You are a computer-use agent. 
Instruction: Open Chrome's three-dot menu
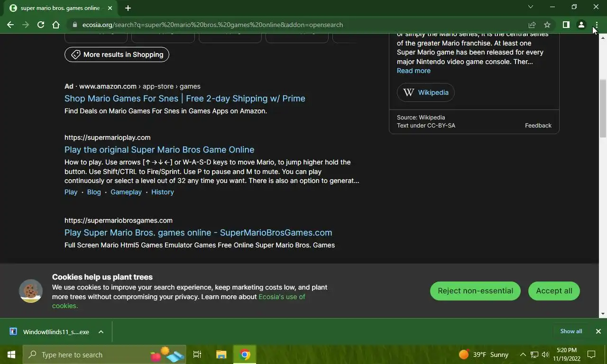pyautogui.click(x=597, y=25)
